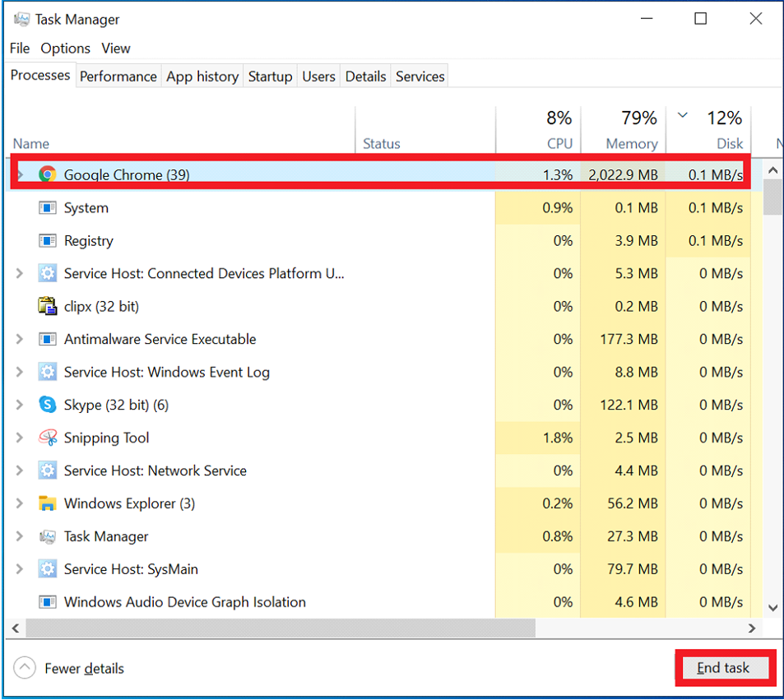The image size is (784, 700).
Task: Click the Google Chrome process icon
Action: pyautogui.click(x=47, y=174)
